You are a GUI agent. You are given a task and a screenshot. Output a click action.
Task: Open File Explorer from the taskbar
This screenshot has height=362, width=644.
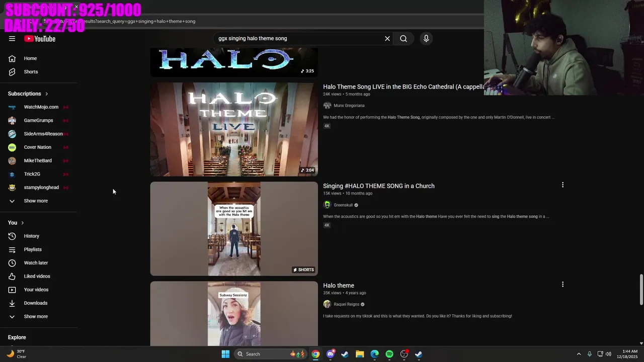[x=360, y=354]
